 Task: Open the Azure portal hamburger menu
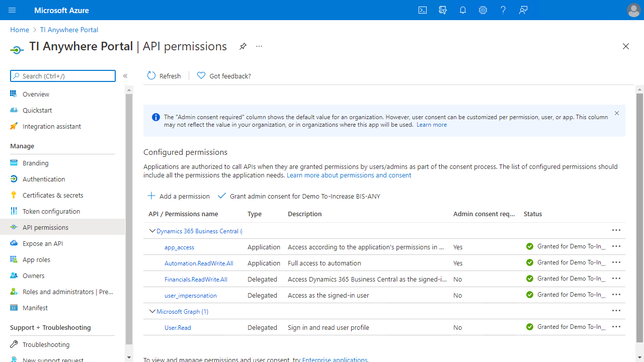tap(12, 10)
